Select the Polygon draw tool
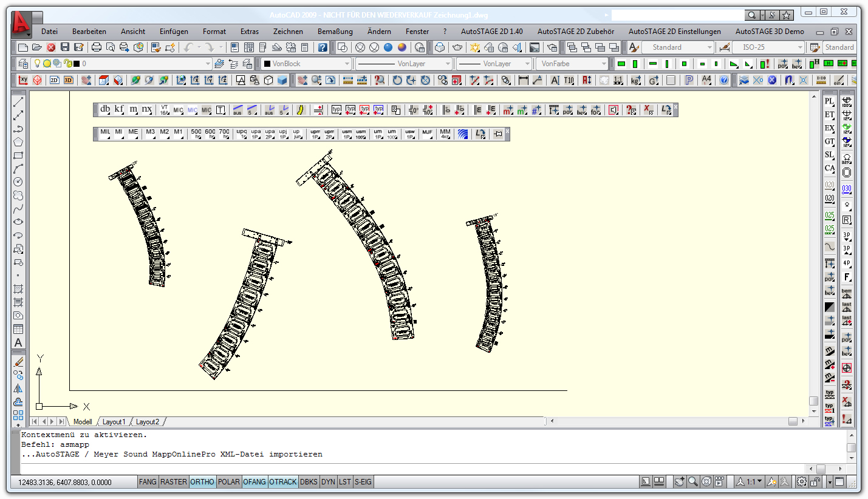This screenshot has height=499, width=868. [x=18, y=142]
